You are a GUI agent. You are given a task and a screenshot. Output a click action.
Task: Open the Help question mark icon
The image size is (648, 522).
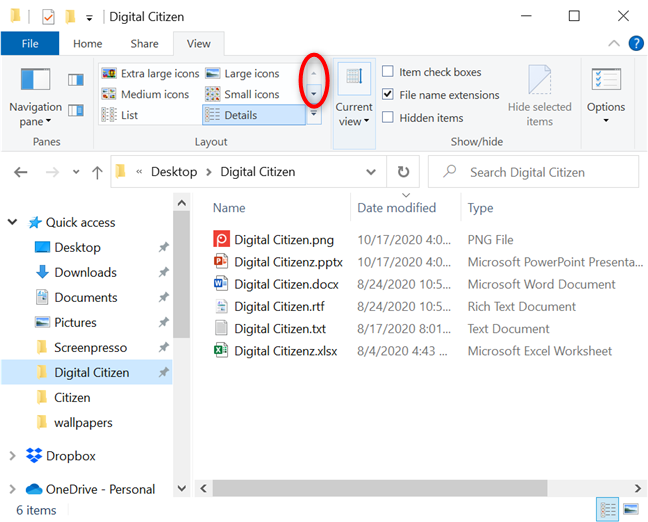(636, 43)
